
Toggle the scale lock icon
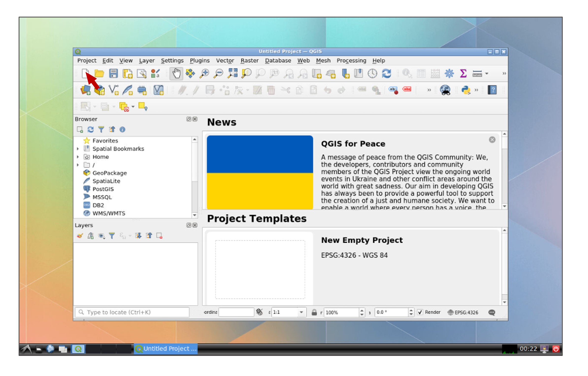314,312
